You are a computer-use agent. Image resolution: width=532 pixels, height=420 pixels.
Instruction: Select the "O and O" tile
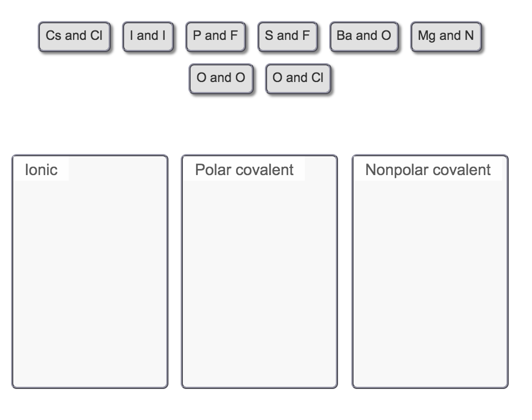[x=221, y=78]
